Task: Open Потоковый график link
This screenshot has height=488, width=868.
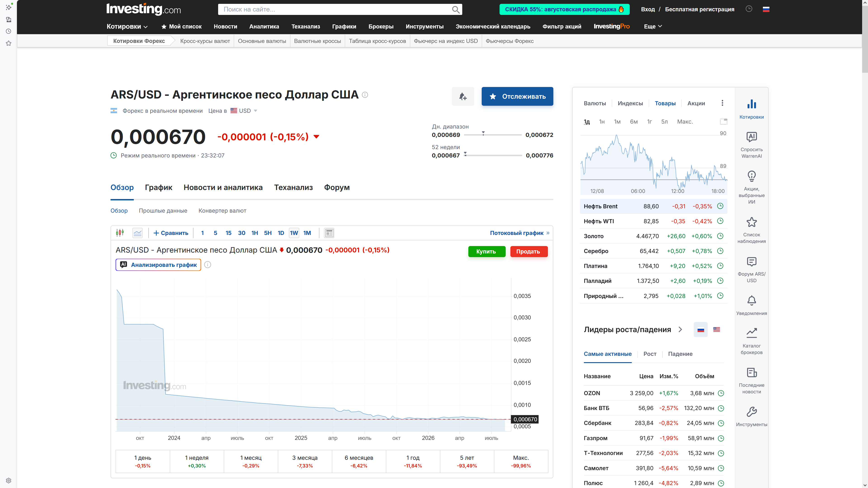Action: (519, 233)
